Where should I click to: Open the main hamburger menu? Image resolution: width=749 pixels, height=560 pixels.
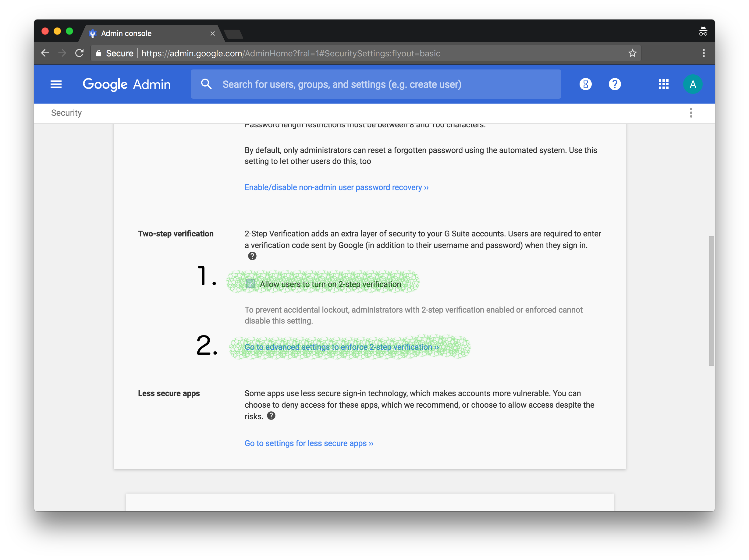click(56, 84)
